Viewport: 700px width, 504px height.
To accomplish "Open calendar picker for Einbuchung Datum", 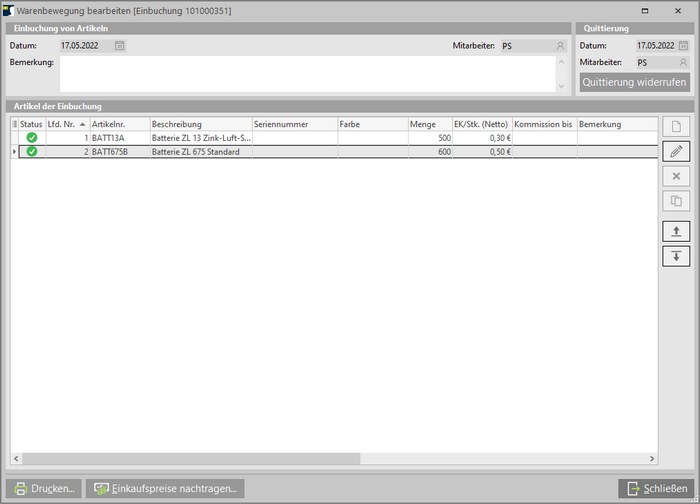I will click(x=119, y=46).
